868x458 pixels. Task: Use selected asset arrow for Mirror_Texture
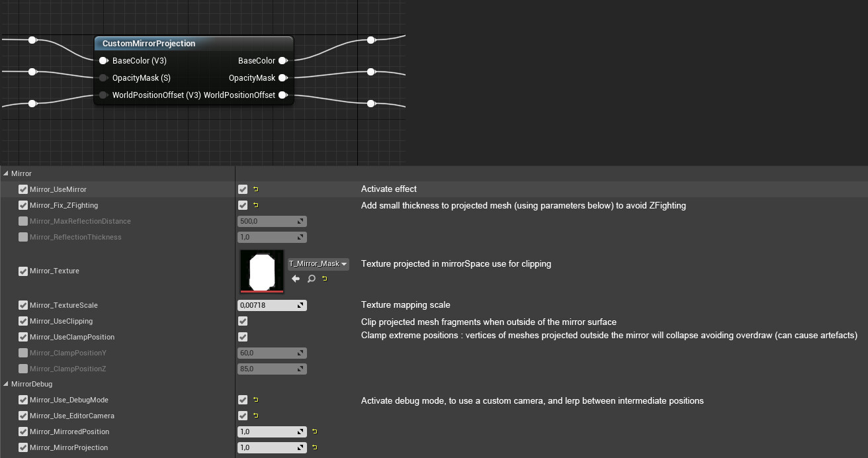[296, 279]
